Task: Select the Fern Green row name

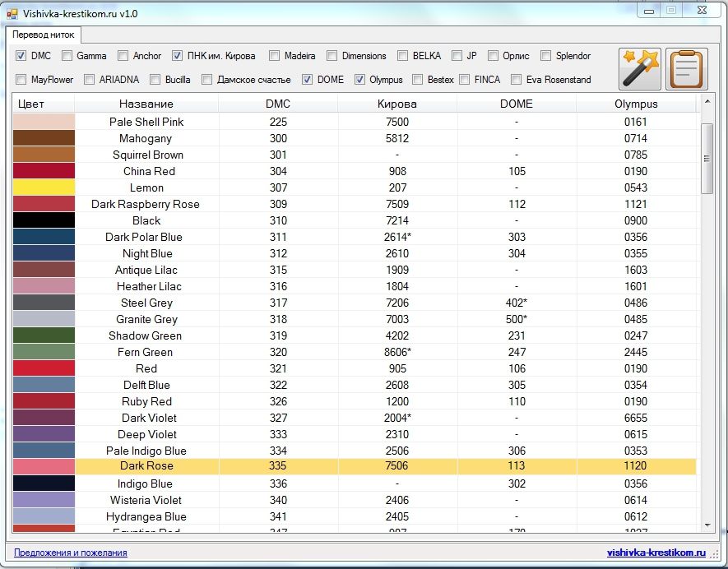Action: [145, 352]
